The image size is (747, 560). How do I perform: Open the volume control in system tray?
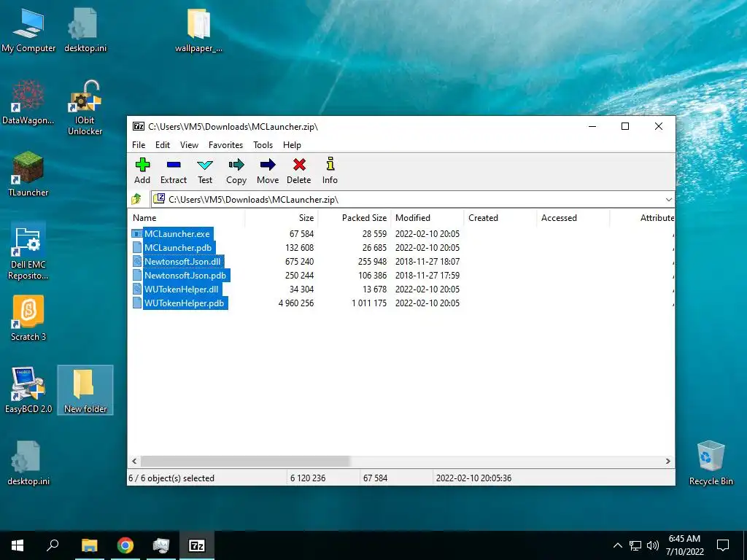coord(653,545)
